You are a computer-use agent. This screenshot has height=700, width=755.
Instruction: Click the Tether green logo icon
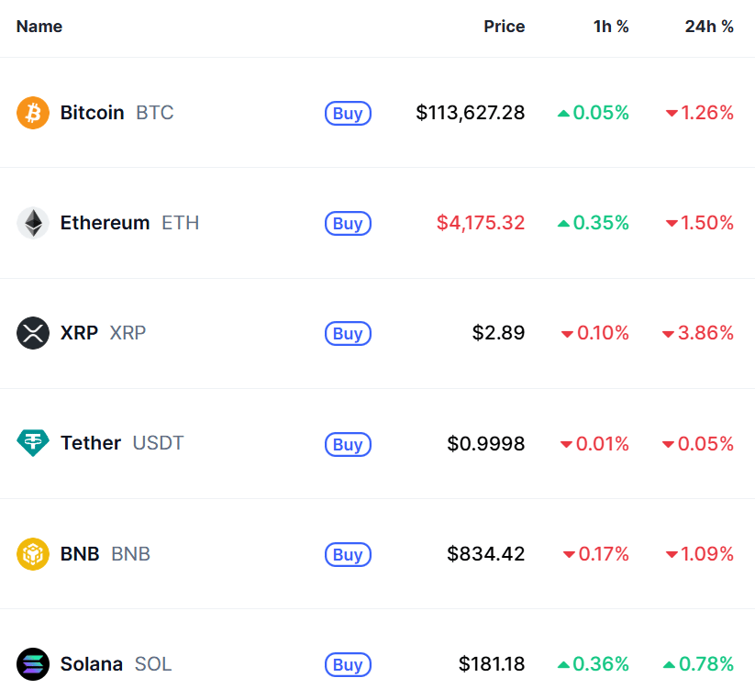(x=33, y=443)
